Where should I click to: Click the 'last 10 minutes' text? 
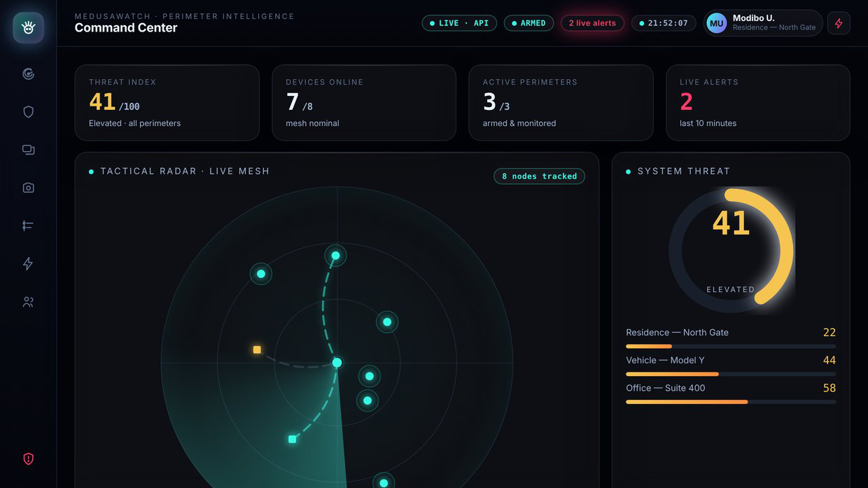(x=708, y=123)
